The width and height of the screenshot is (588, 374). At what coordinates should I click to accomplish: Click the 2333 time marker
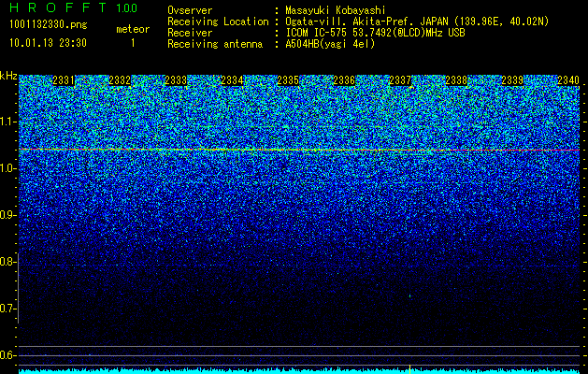176,80
